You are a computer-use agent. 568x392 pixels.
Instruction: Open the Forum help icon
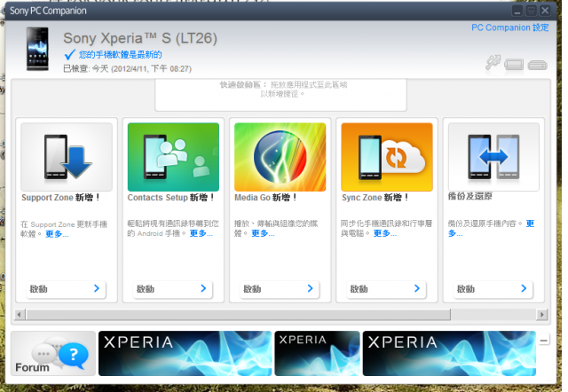(x=53, y=353)
